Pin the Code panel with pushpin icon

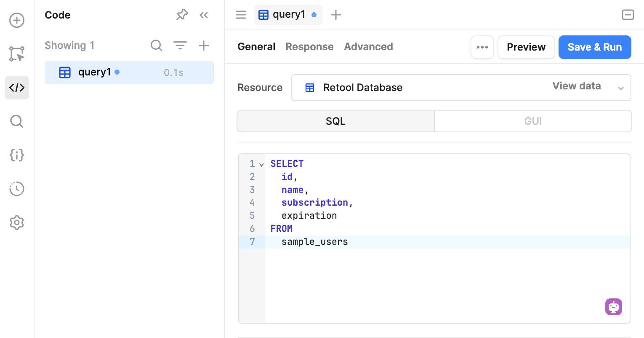tap(182, 15)
